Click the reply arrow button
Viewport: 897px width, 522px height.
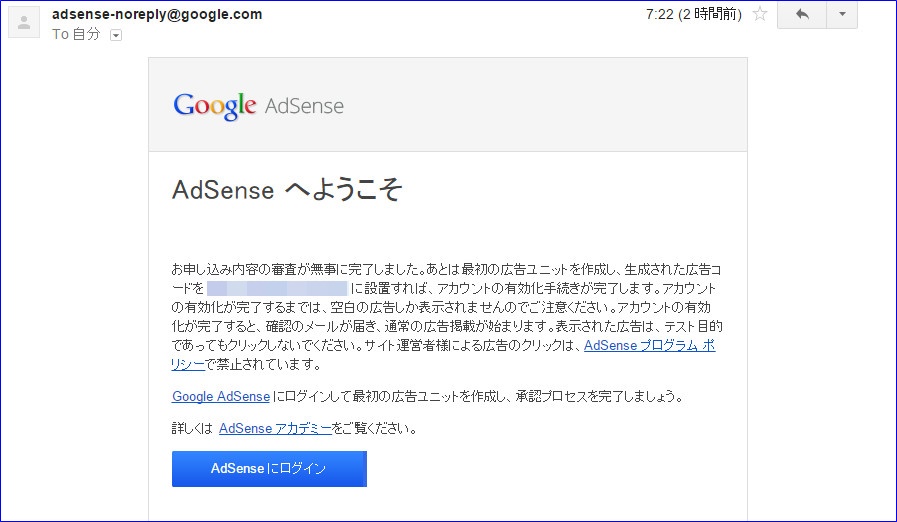click(802, 14)
